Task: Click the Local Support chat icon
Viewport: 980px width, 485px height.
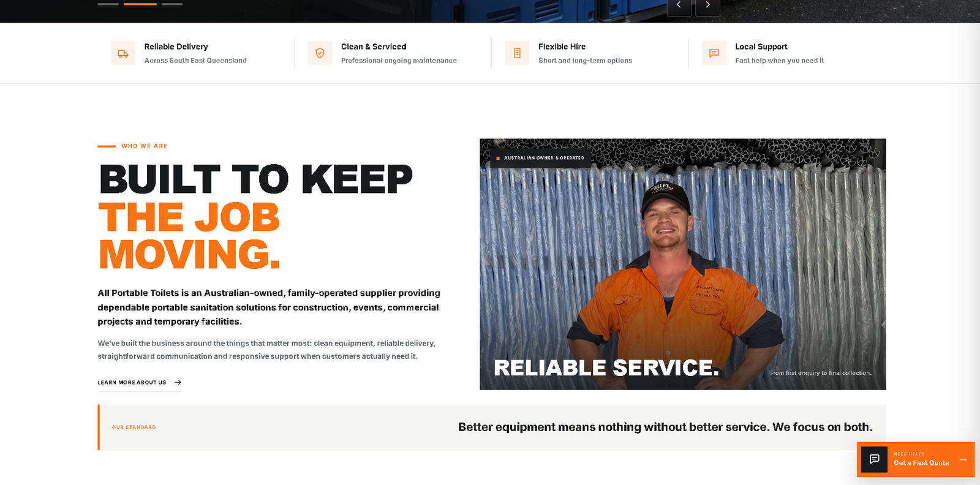Action: click(714, 53)
